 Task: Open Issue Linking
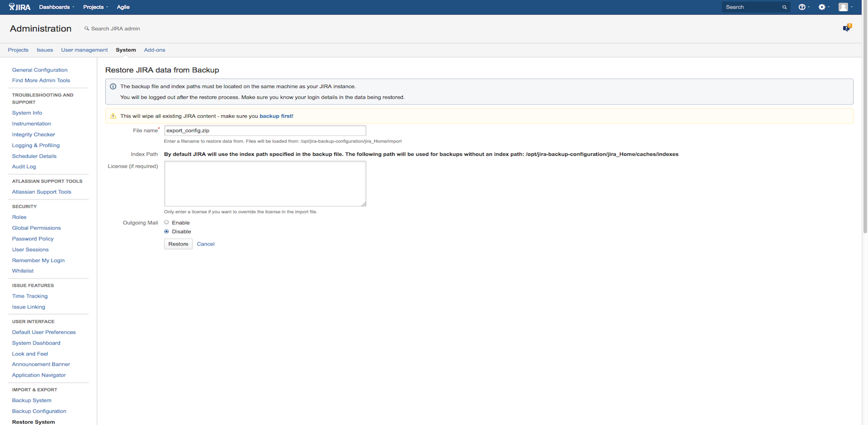29,307
